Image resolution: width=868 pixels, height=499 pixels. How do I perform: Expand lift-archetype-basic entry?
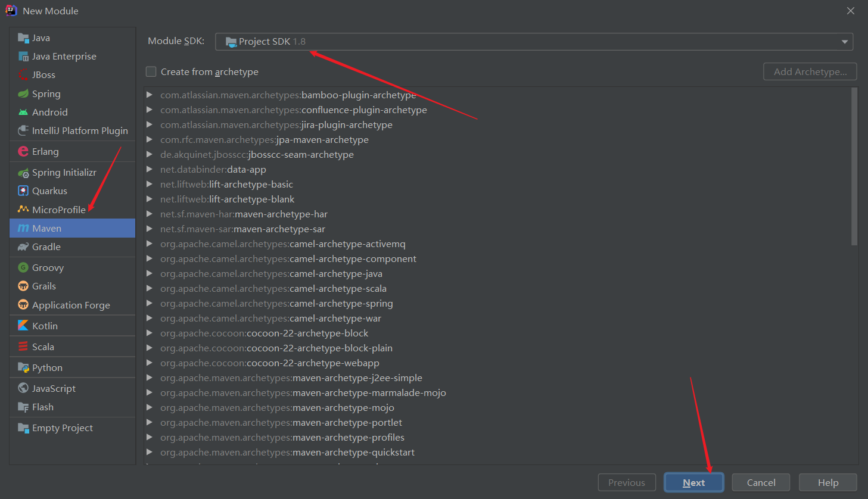150,184
